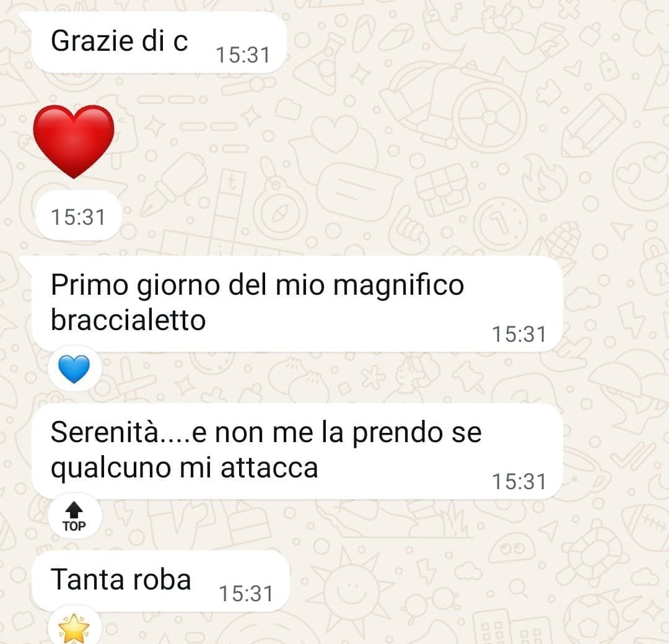
Task: Open the blue heart reaction
Action: [x=74, y=369]
